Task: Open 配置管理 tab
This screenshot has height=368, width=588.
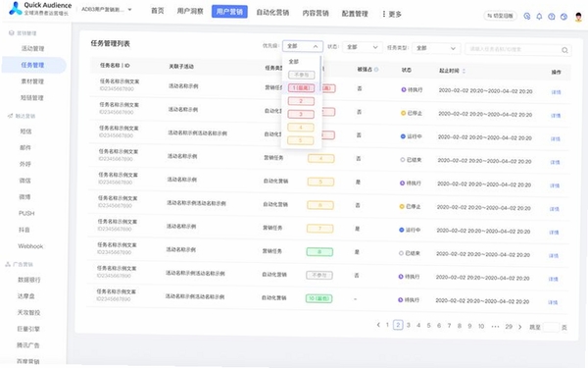Action: click(x=355, y=14)
